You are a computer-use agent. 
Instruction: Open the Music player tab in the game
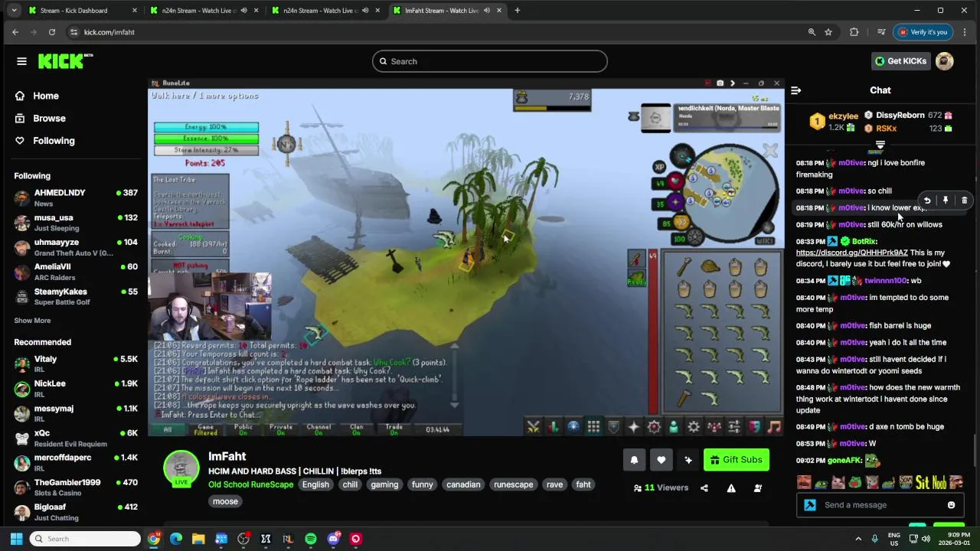[x=774, y=427]
